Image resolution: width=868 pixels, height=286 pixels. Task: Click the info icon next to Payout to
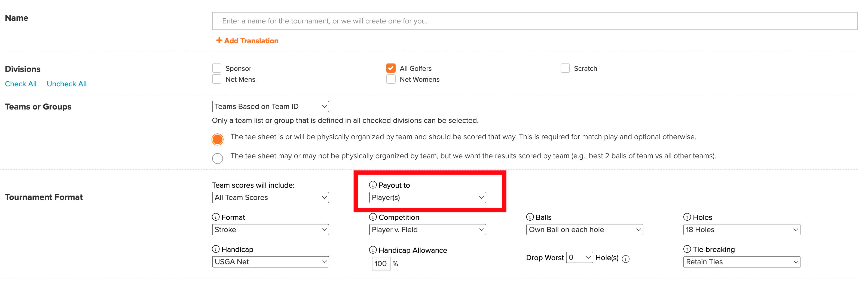click(x=373, y=185)
